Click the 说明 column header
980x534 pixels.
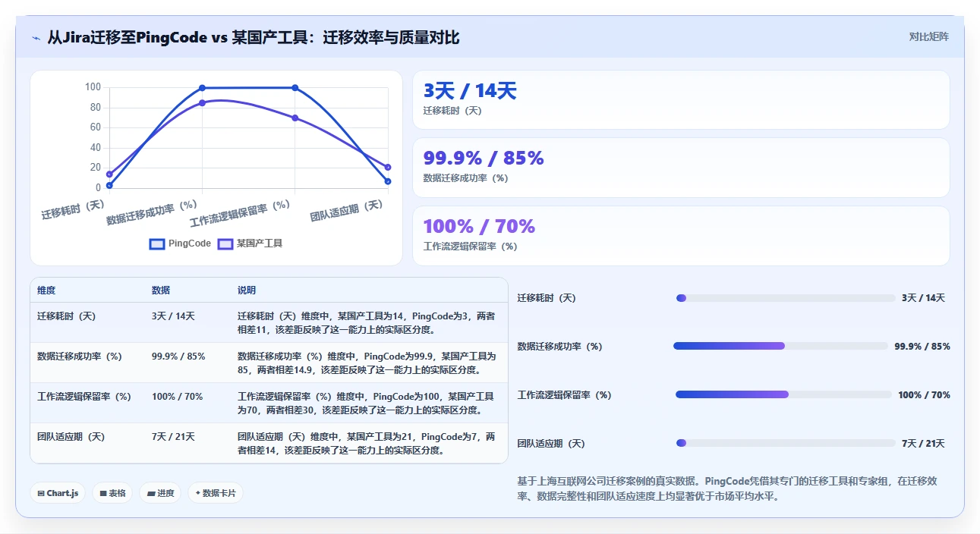pyautogui.click(x=247, y=291)
